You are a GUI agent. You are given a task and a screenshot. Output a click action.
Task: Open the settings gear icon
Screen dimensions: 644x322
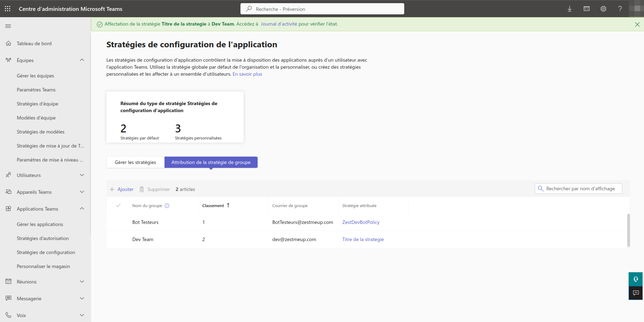point(603,9)
